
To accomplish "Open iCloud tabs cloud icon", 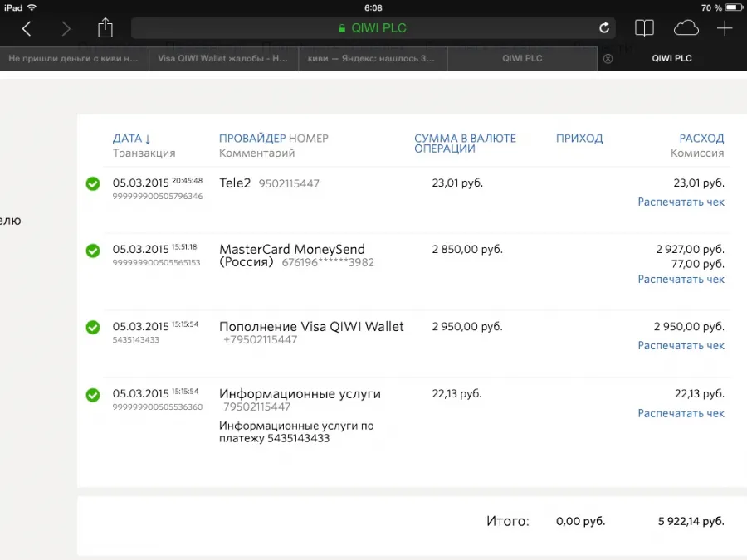I will pyautogui.click(x=686, y=28).
